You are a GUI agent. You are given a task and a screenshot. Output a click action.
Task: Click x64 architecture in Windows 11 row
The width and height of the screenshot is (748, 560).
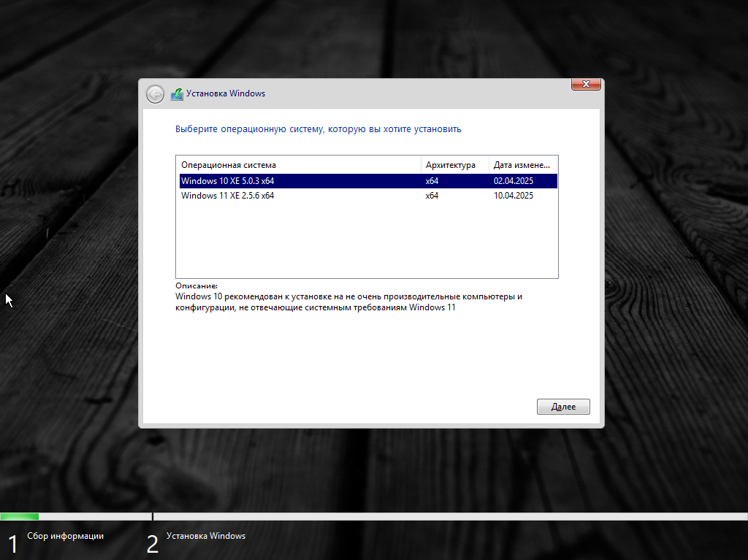coord(432,196)
